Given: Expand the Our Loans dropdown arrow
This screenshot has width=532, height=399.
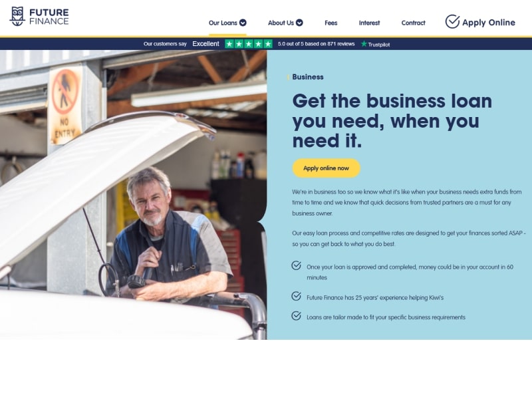Looking at the screenshot, I should click(243, 23).
